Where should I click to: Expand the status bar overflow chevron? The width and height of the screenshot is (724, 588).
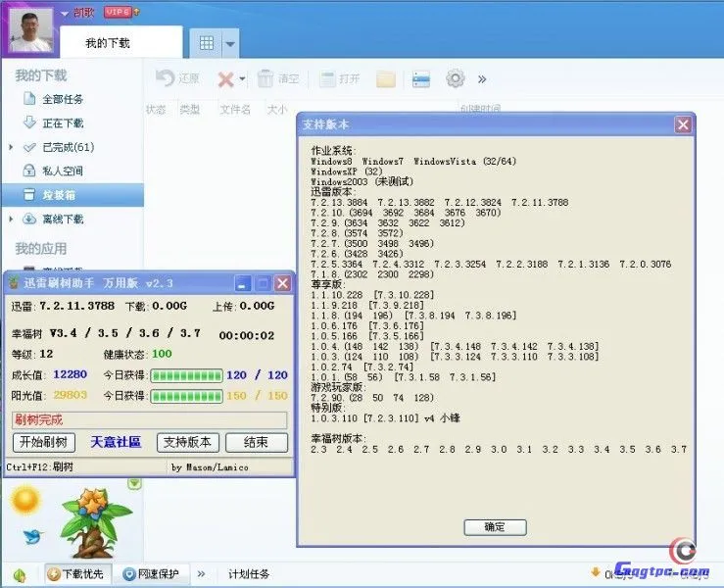click(x=201, y=574)
